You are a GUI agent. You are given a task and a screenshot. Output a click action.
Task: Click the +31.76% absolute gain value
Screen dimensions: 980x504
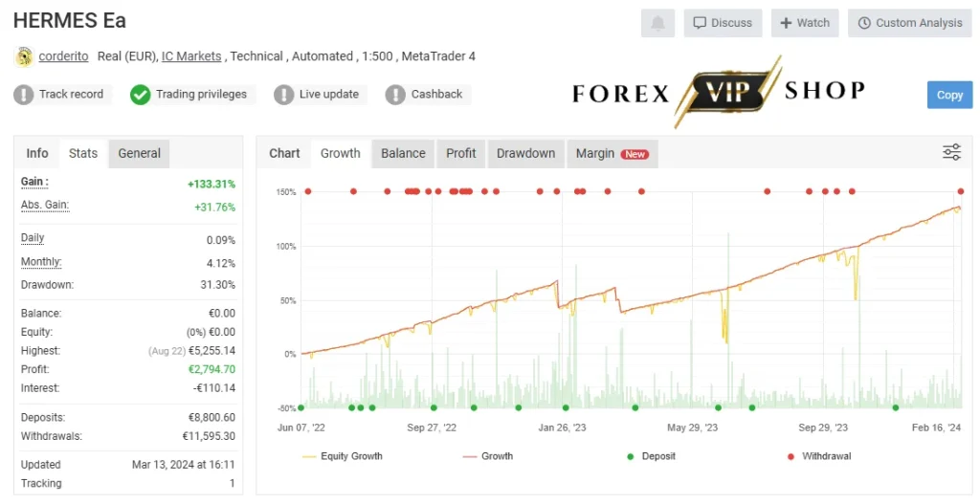point(215,208)
